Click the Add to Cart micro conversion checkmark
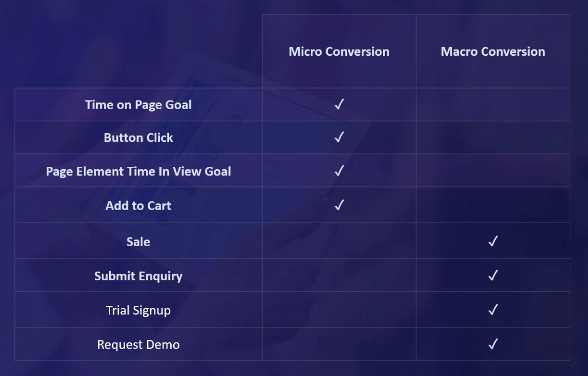588x376 pixels. (339, 205)
